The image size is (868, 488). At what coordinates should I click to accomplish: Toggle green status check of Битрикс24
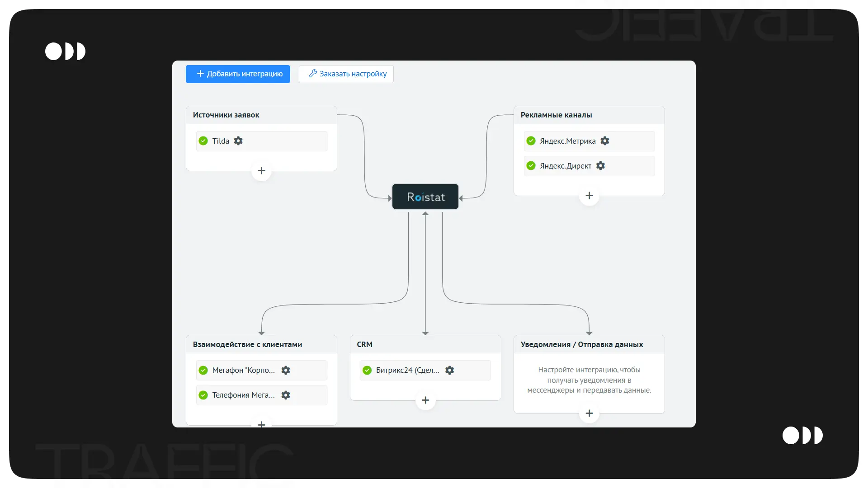pos(367,370)
